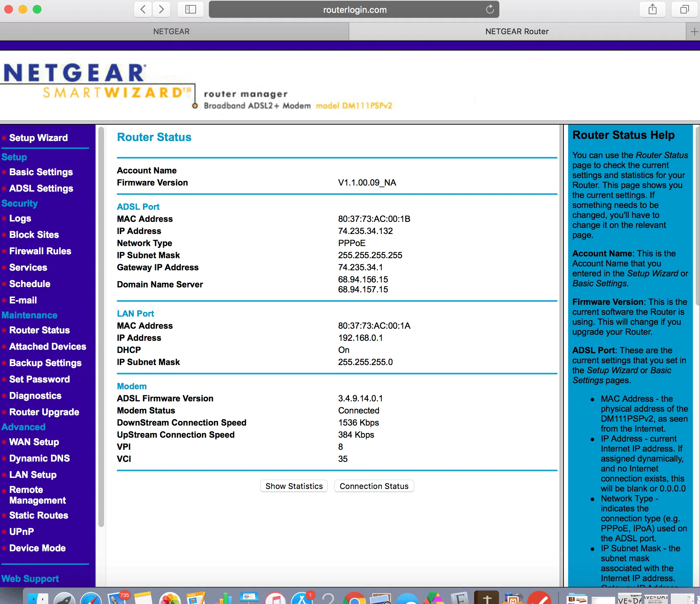The height and width of the screenshot is (604, 700).
Task: Show all tabs overview icon
Action: [x=684, y=9]
